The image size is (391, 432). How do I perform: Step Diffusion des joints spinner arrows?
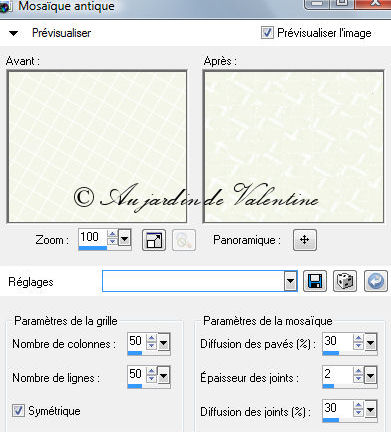click(359, 408)
